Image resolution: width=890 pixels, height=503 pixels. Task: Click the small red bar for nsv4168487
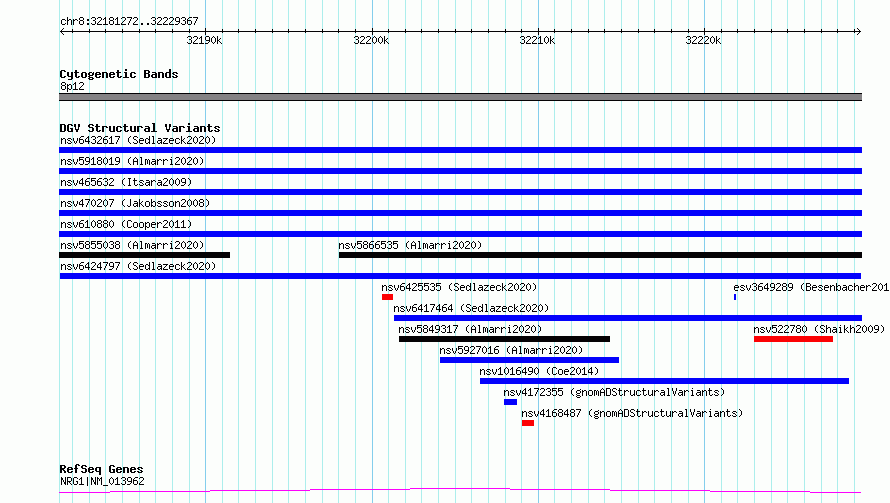pos(528,423)
